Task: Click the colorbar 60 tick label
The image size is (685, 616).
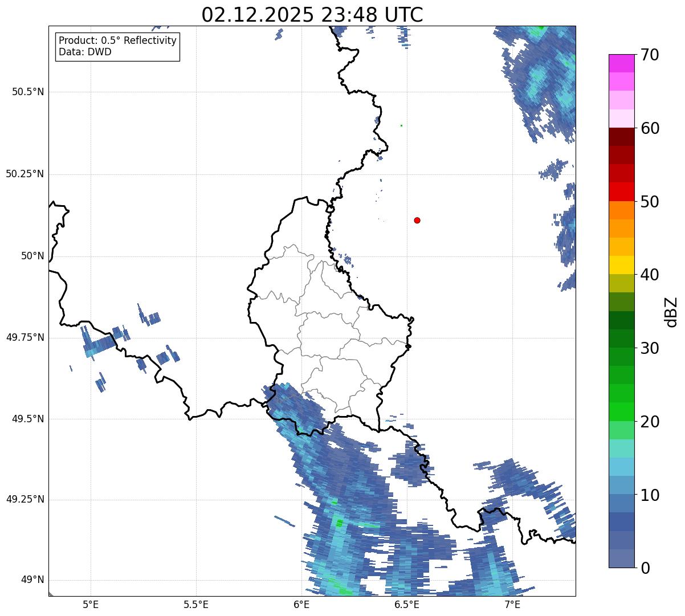Action: [x=650, y=128]
